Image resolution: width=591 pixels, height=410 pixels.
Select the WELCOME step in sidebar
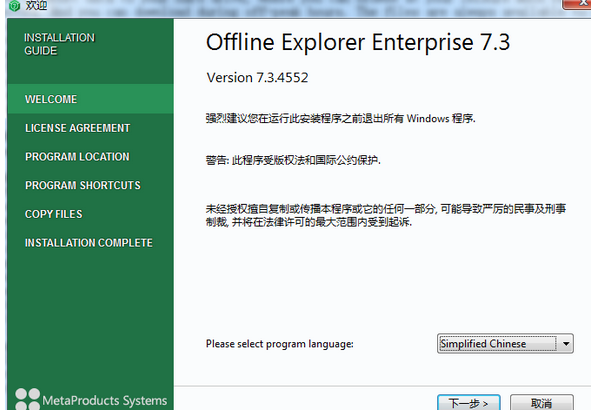coord(90,99)
